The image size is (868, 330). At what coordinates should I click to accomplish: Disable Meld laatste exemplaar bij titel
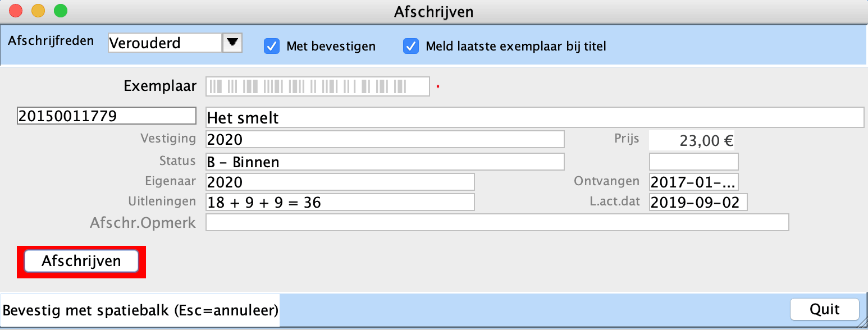[411, 47]
